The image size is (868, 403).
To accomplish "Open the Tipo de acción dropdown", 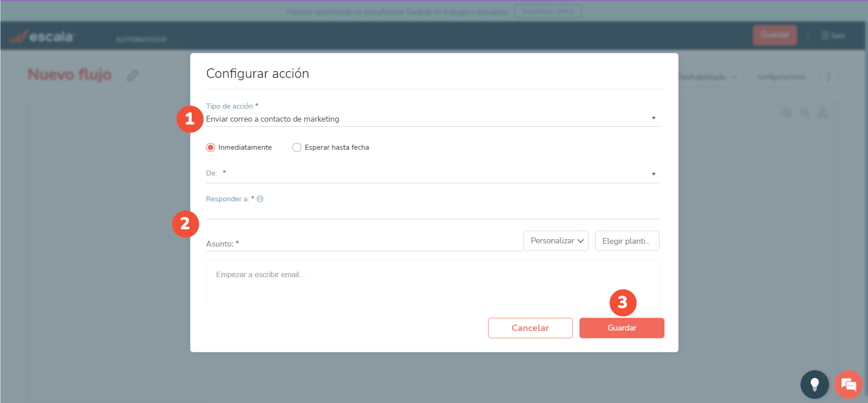I will point(433,119).
